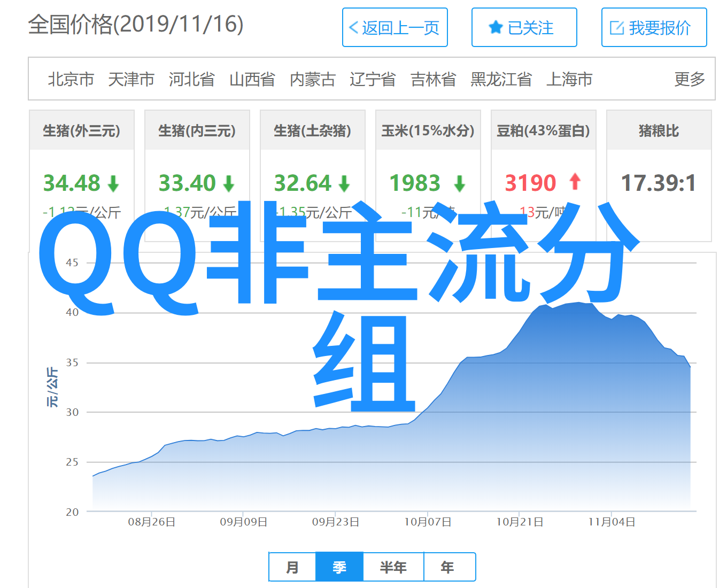Click the 45 y-axis tick label

[72, 262]
